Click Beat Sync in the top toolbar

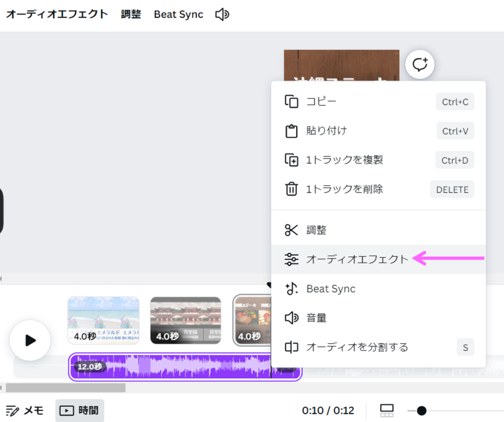click(178, 15)
